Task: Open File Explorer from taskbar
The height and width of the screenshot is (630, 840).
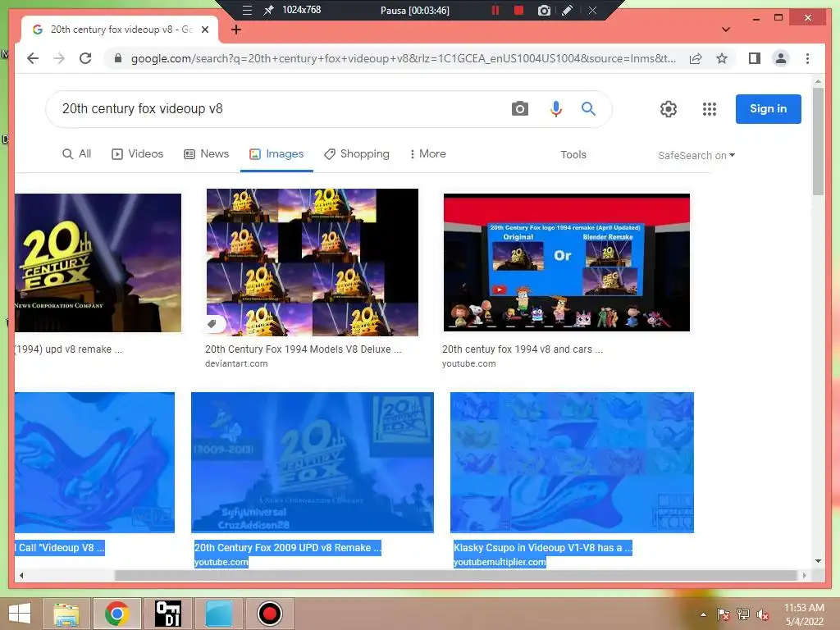Action: (66, 614)
